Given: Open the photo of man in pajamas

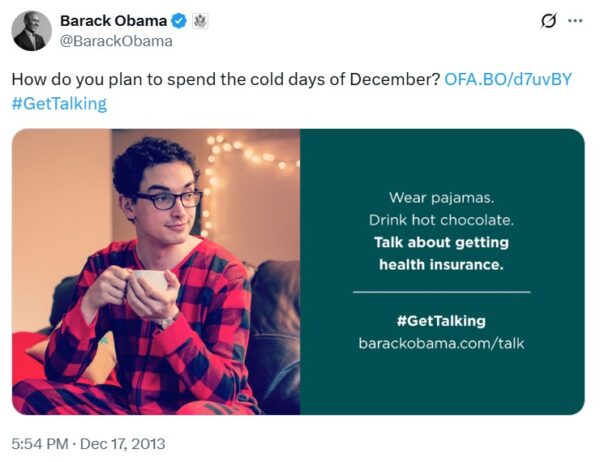Looking at the screenshot, I should point(156,271).
